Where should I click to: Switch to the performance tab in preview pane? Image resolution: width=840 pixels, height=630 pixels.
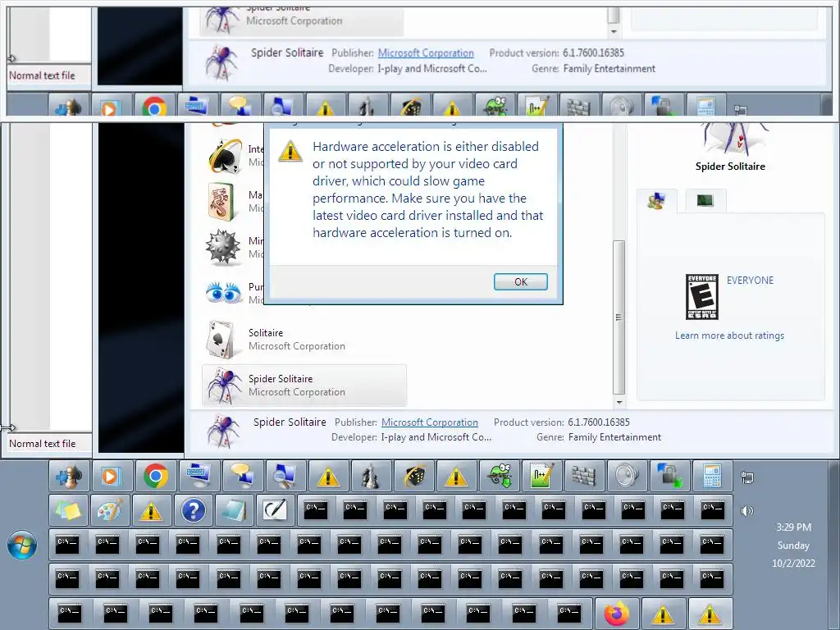click(x=705, y=201)
